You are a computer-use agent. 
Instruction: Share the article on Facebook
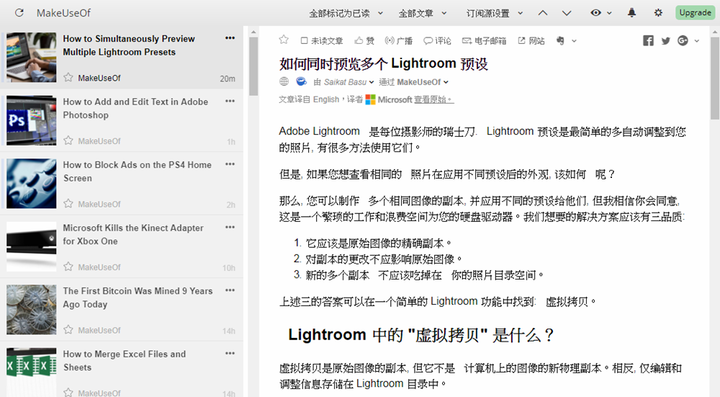(648, 41)
